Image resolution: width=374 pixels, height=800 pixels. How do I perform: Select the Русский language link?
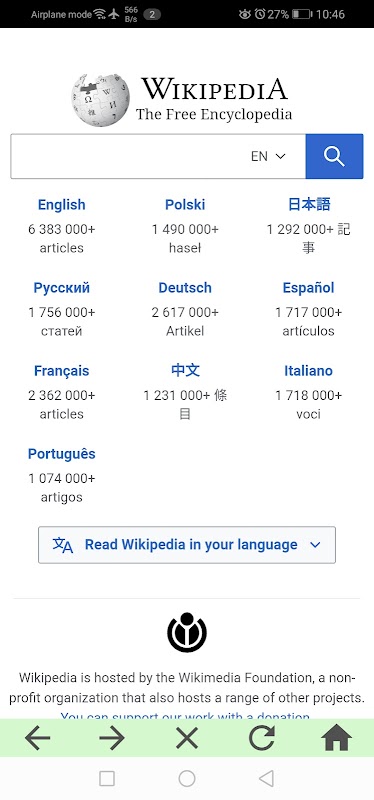62,288
